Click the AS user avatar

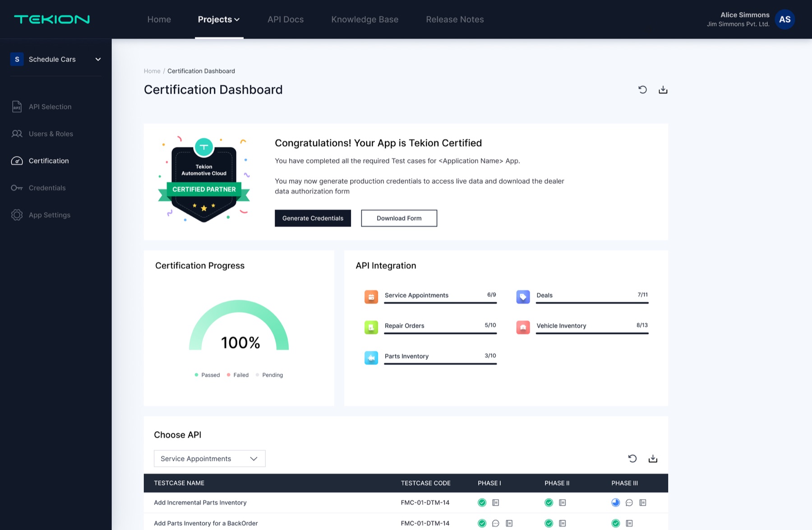[784, 19]
